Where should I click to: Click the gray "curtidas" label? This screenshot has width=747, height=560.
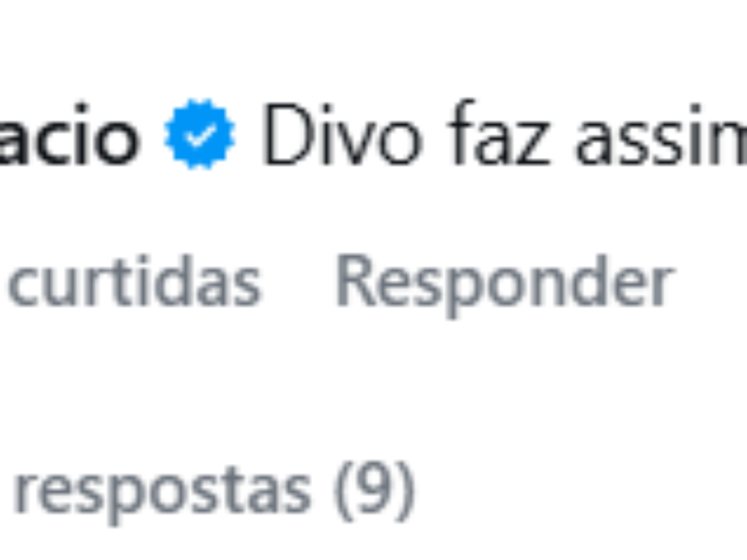tap(134, 282)
